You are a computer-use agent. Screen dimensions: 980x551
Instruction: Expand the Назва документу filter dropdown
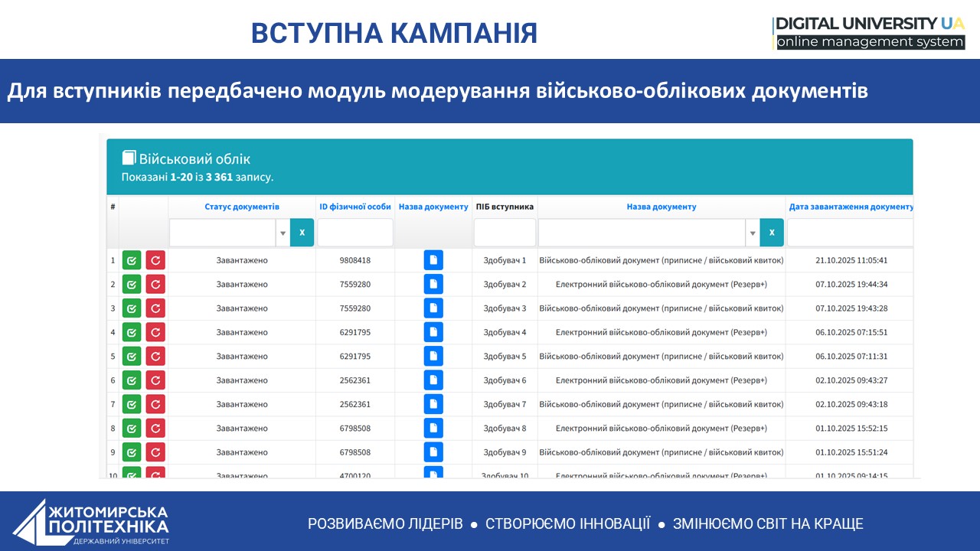tap(753, 233)
